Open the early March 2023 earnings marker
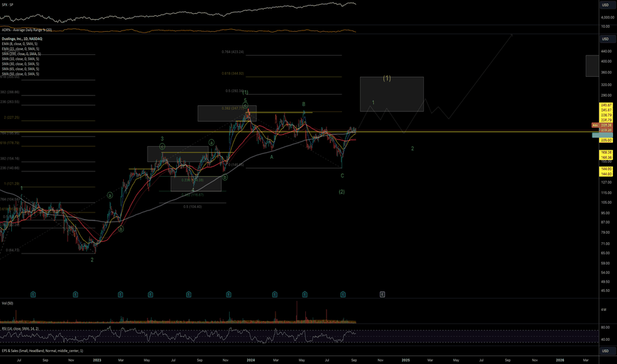 point(120,294)
